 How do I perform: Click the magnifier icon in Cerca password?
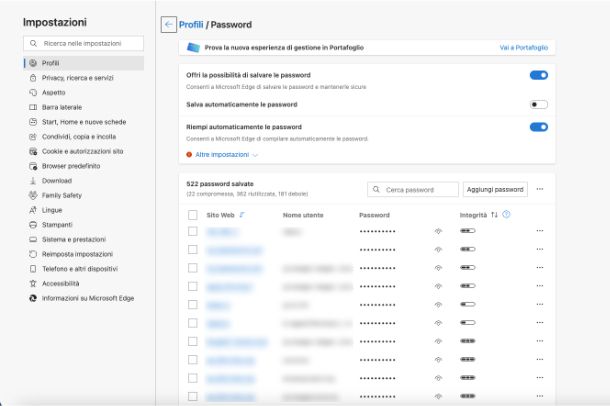[376, 189]
